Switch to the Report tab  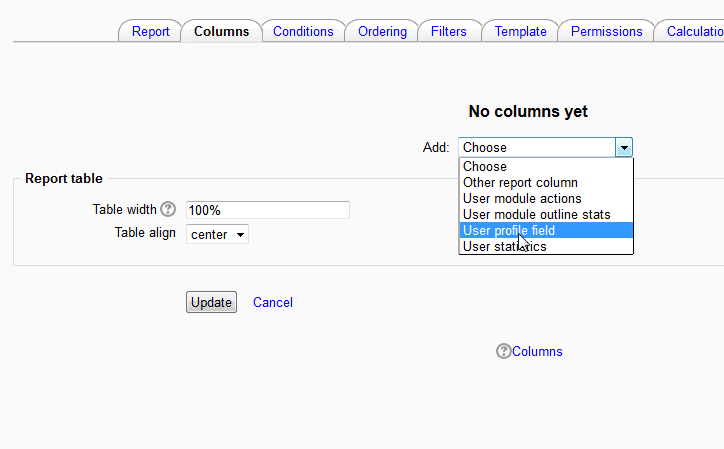[151, 31]
